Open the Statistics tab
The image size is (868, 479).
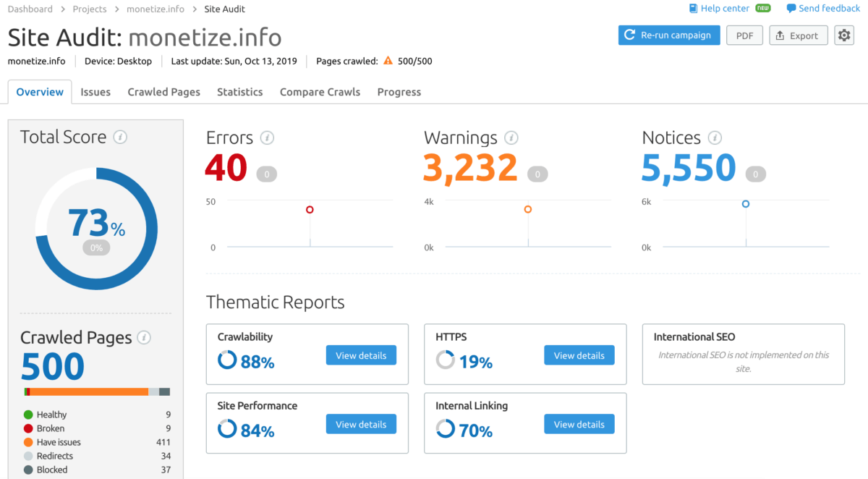(x=240, y=92)
